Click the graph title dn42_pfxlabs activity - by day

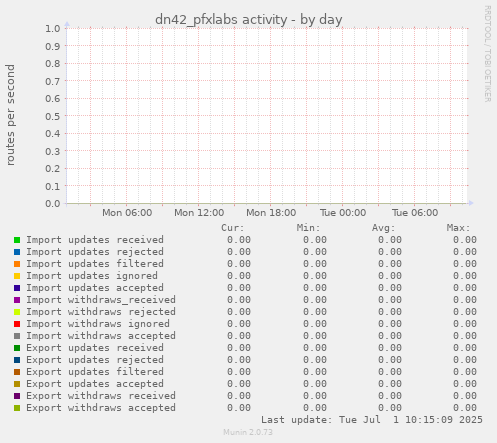pos(249,20)
